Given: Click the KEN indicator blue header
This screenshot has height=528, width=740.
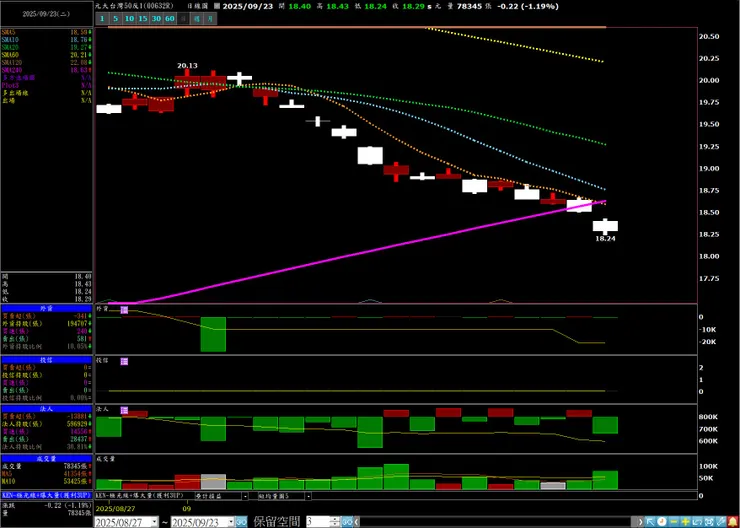Looking at the screenshot, I should pos(46,495).
